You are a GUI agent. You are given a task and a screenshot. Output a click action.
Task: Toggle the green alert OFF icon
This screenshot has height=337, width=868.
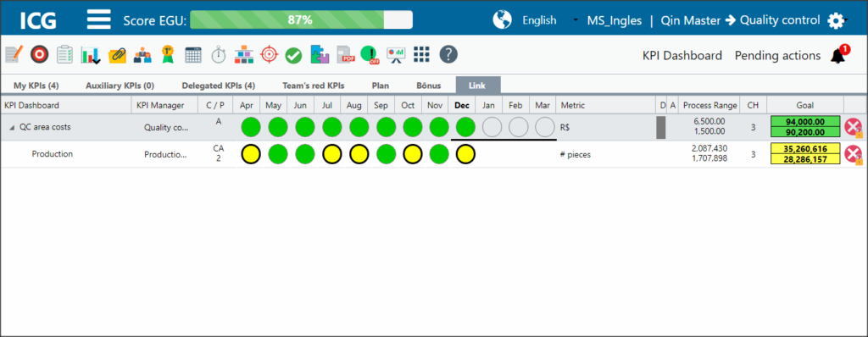point(369,54)
